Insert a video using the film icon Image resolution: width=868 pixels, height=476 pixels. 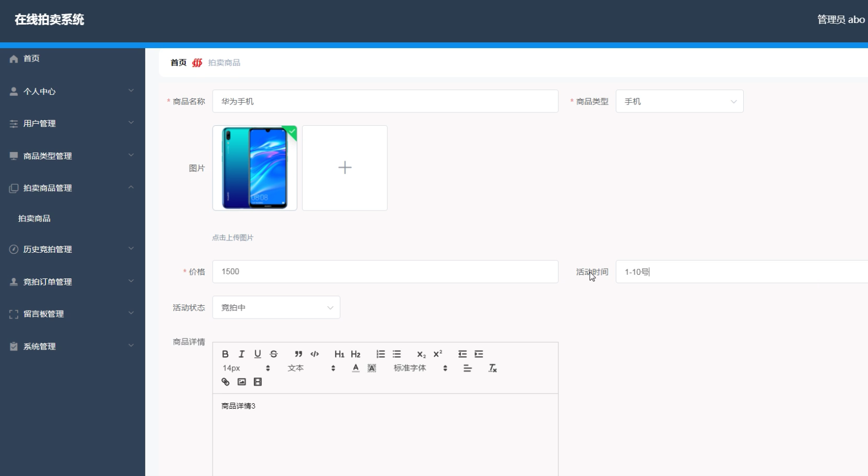pyautogui.click(x=258, y=382)
